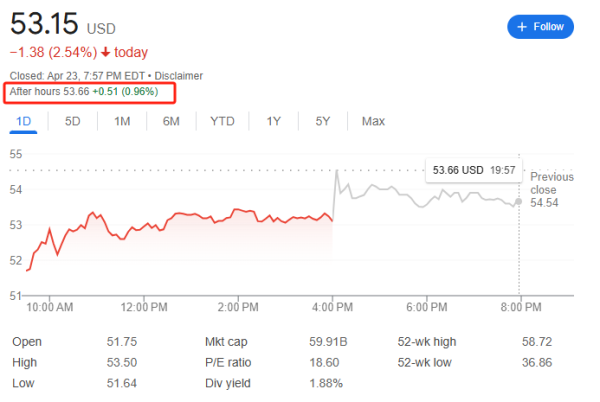Click the chart endpoint dot at 19:57
This screenshot has width=600, height=402.
click(517, 201)
